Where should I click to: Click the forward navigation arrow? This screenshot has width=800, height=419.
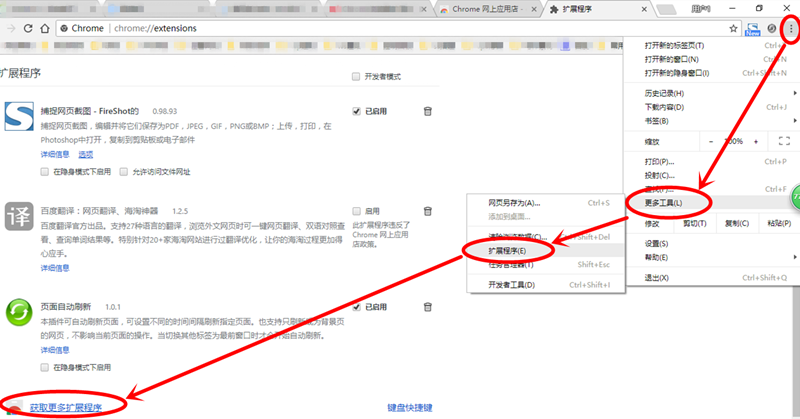pos(11,29)
